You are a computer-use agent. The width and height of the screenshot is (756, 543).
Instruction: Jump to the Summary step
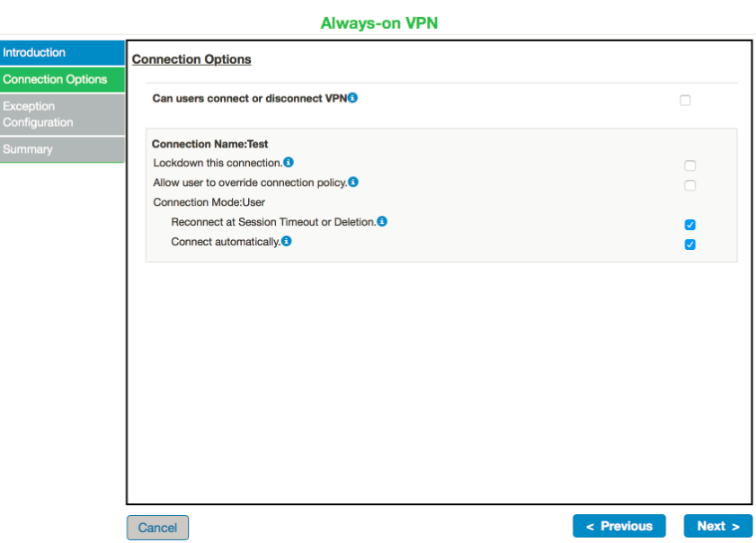(x=62, y=149)
